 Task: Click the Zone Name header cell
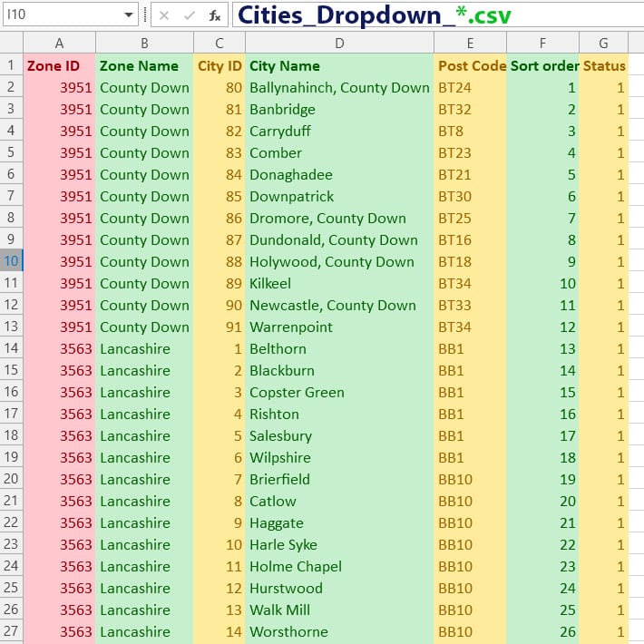click(x=144, y=65)
